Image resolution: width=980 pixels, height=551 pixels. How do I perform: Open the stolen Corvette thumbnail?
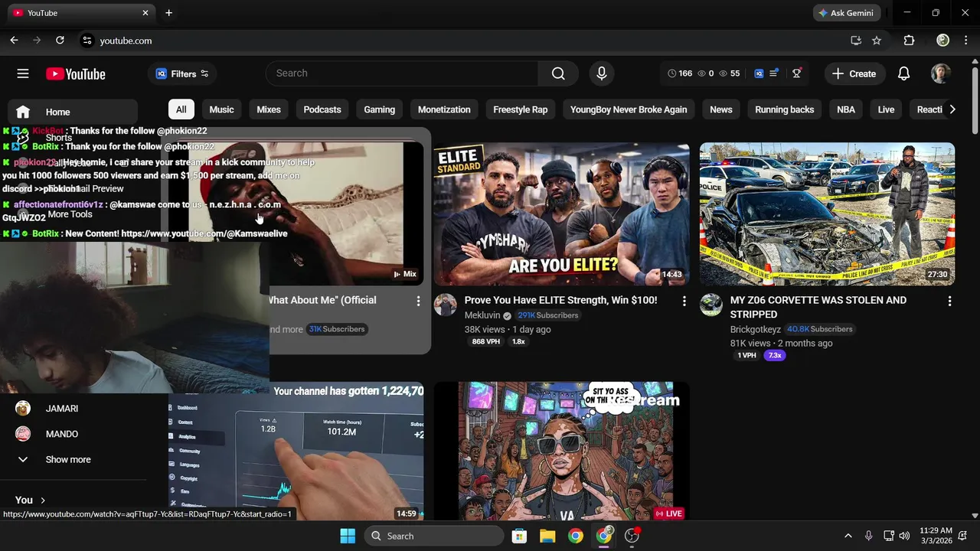[827, 214]
